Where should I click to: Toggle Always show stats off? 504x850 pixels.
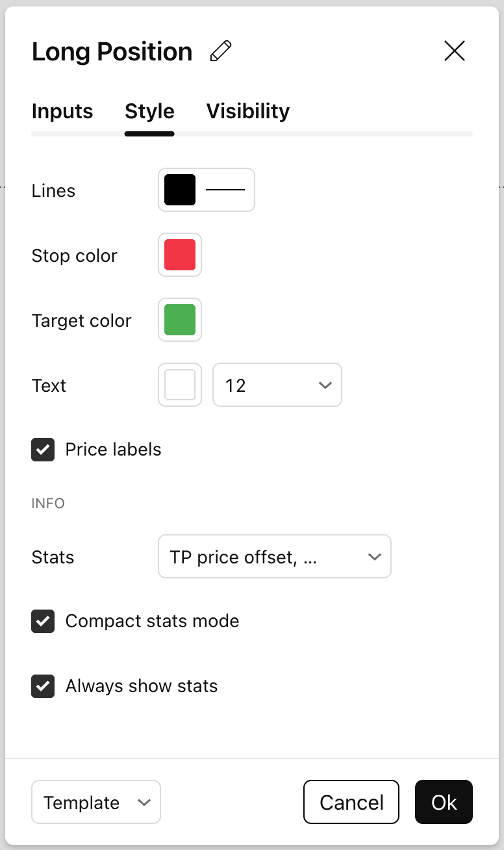[42, 686]
